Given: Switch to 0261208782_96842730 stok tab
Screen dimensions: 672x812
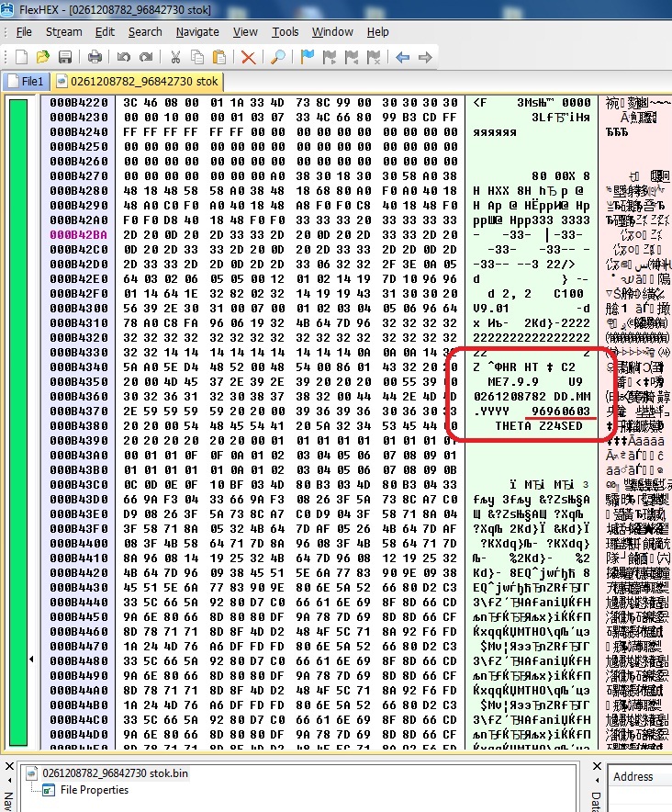Looking at the screenshot, I should (138, 82).
